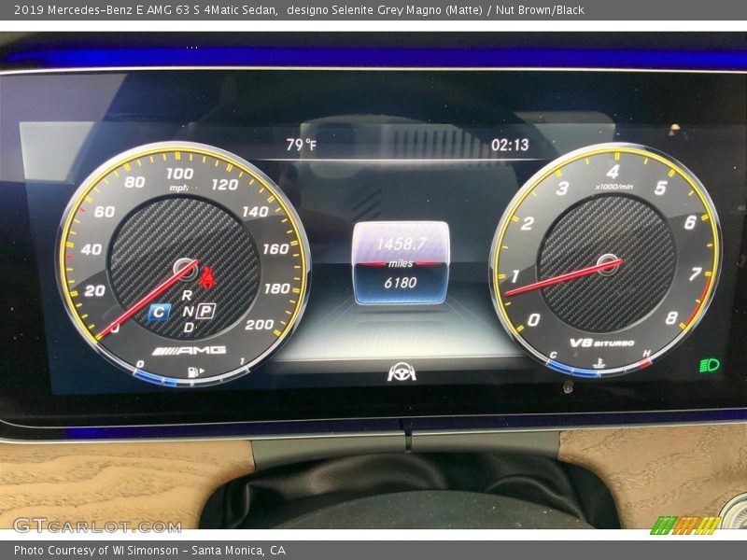747x560 pixels.
Task: Tap the 8 mark on the tachometer
Action: coord(671,317)
